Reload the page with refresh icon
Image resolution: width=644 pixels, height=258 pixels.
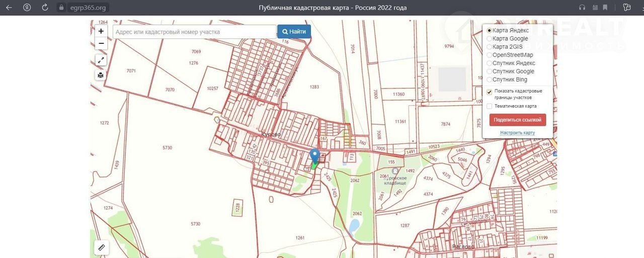(x=45, y=8)
